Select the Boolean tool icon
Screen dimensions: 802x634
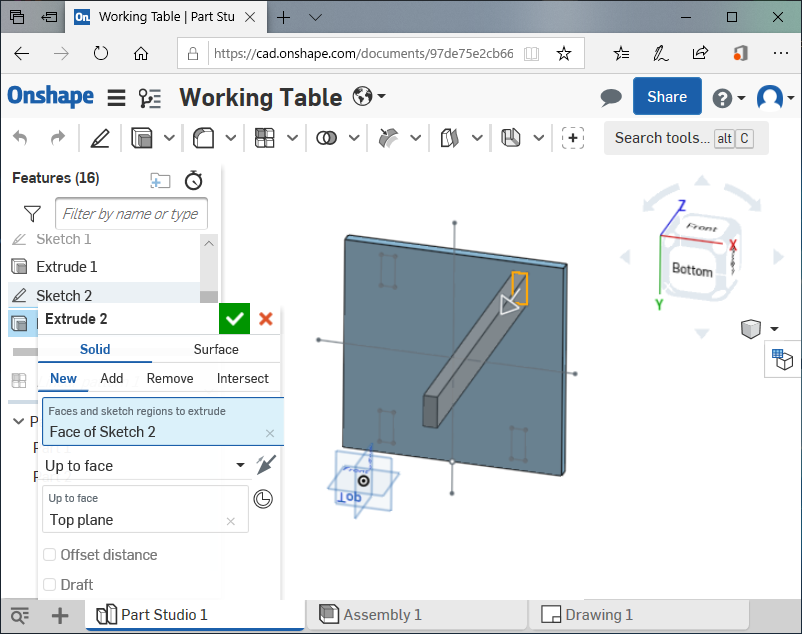click(x=326, y=138)
